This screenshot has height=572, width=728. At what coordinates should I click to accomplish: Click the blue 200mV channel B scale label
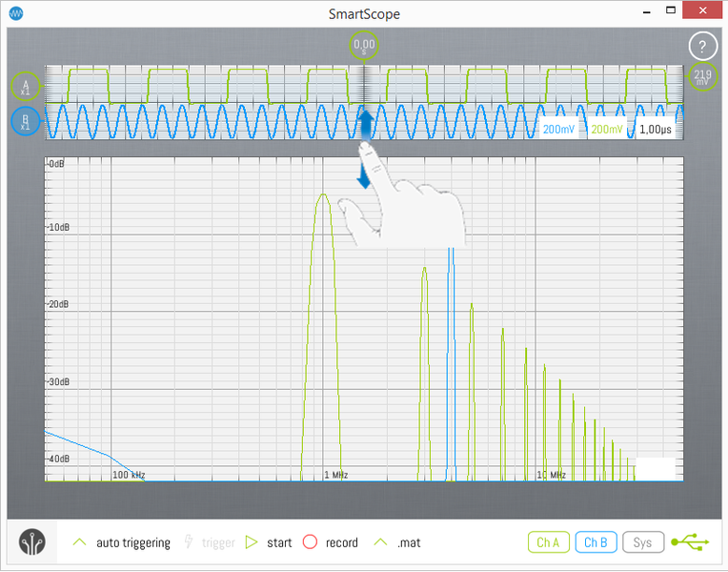coord(558,130)
